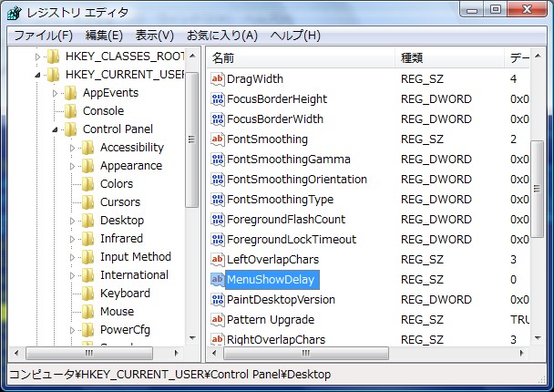The image size is (554, 392).
Task: Select the PaintDesktopVersion value entry
Action: pyautogui.click(x=281, y=300)
